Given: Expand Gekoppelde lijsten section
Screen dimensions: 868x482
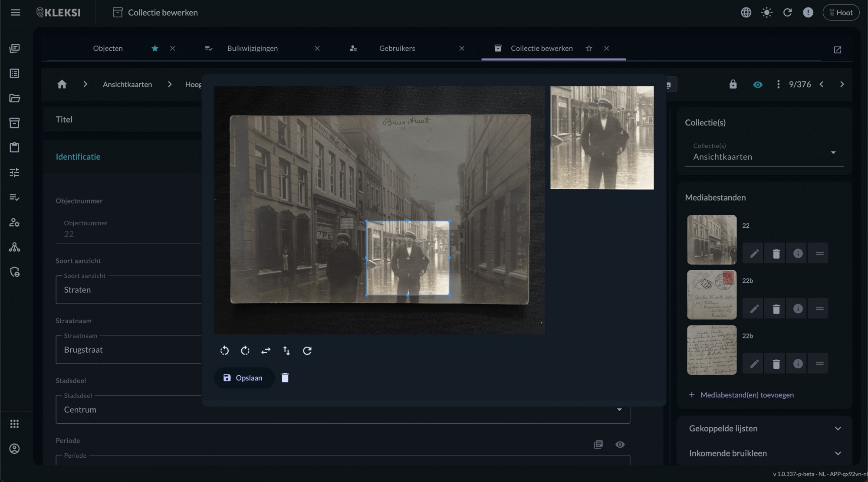Looking at the screenshot, I should [764, 428].
